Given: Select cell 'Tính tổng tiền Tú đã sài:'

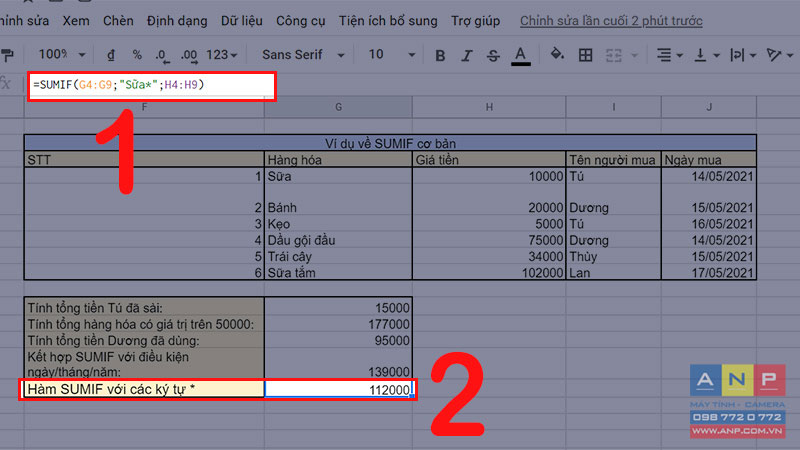Looking at the screenshot, I should 144,308.
